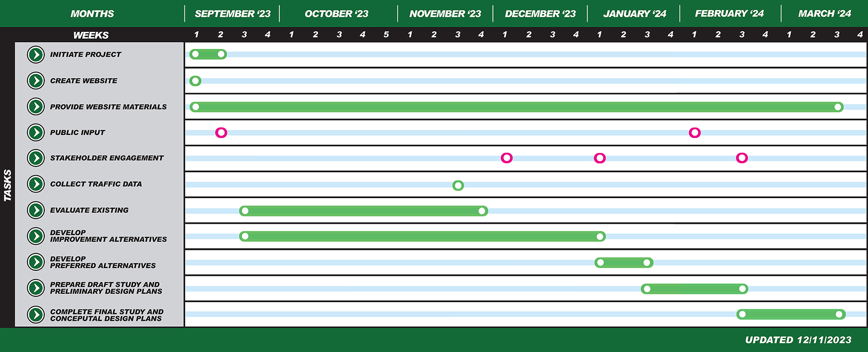Click the green Collect Traffic Data milestone
Viewport: 868px width, 352px height.
click(458, 186)
